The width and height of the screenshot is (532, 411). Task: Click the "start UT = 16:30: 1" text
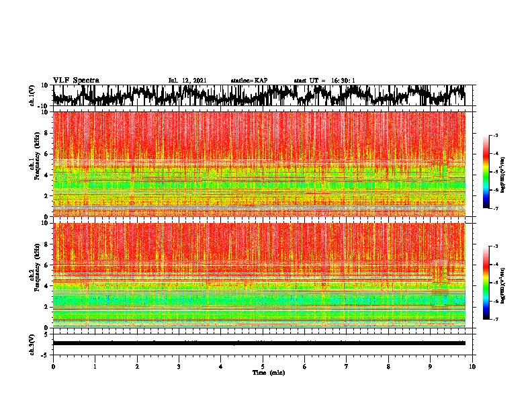pyautogui.click(x=324, y=81)
